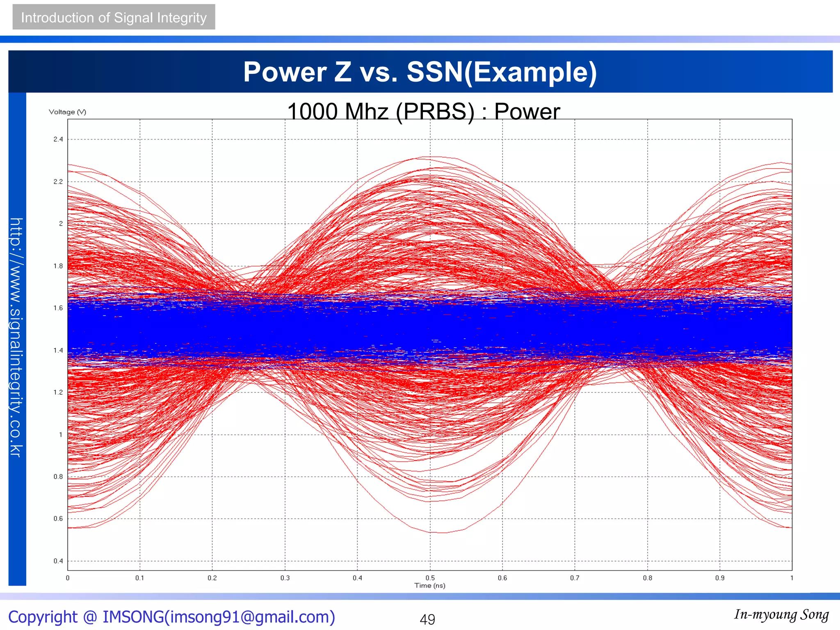Viewport: 840px width, 630px height.
Task: Click the 'Voltage (V)' axis label
Action: pyautogui.click(x=67, y=112)
